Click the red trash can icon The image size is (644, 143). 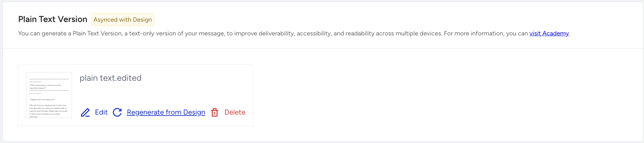coord(215,112)
